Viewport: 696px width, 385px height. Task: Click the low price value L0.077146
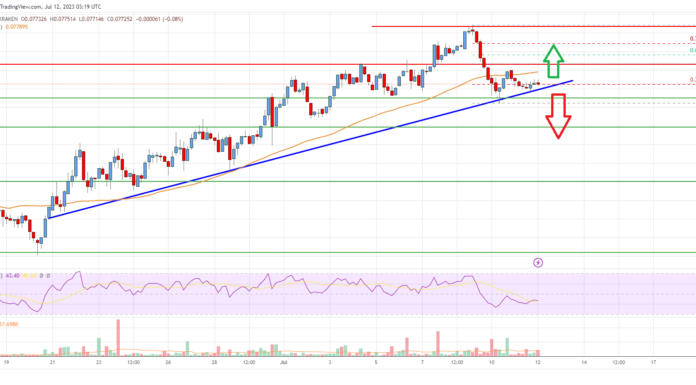pyautogui.click(x=91, y=19)
